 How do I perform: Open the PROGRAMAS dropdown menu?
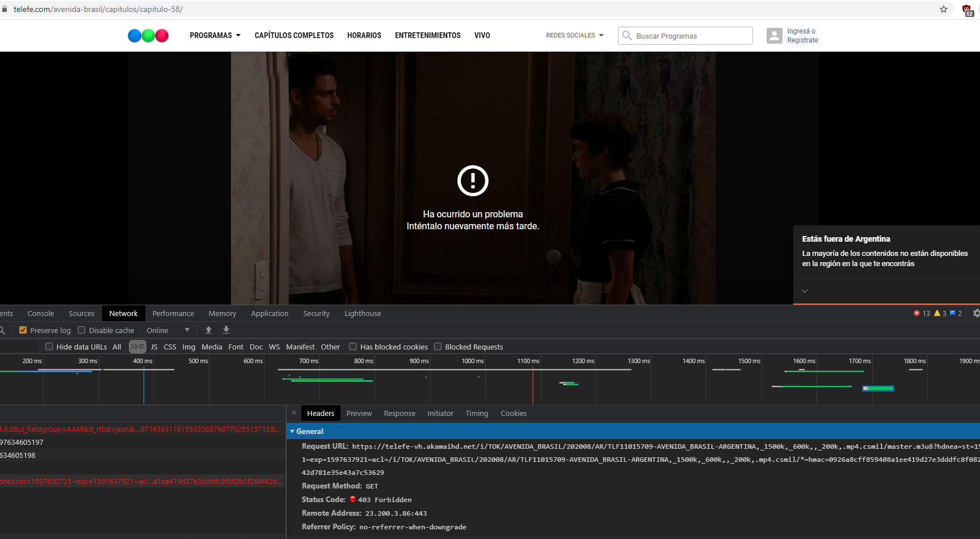tap(214, 35)
